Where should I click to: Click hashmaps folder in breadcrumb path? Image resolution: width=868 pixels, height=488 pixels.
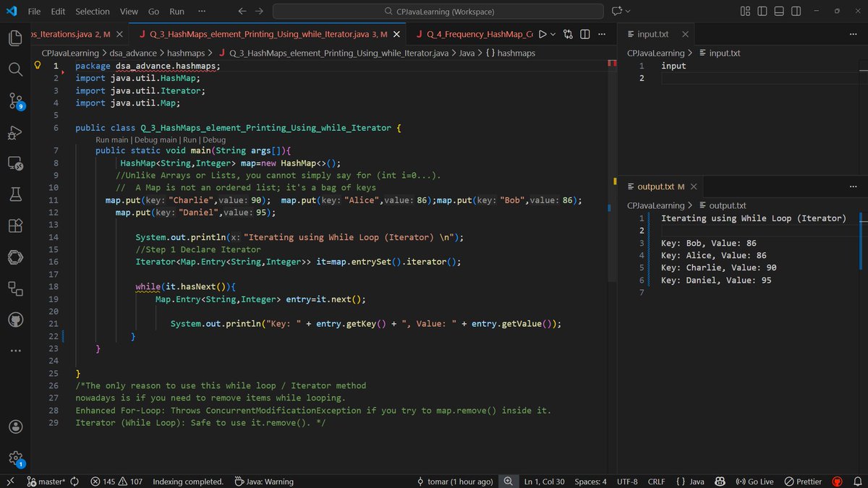(187, 53)
